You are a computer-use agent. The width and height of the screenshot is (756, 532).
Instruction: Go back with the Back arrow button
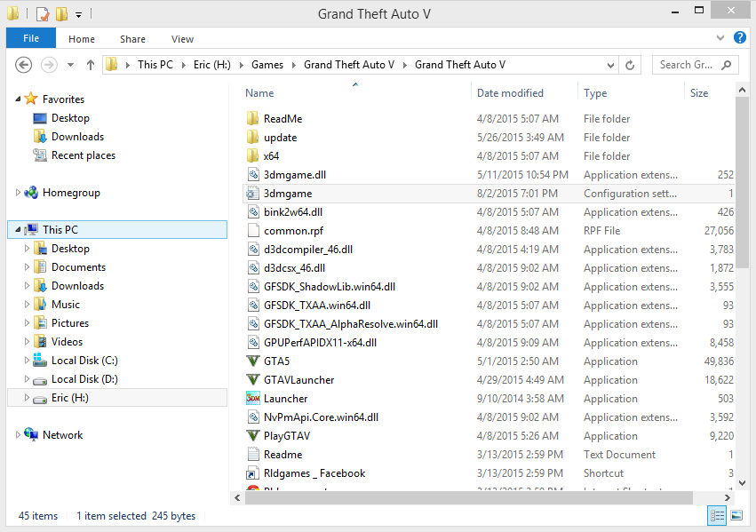click(x=24, y=65)
